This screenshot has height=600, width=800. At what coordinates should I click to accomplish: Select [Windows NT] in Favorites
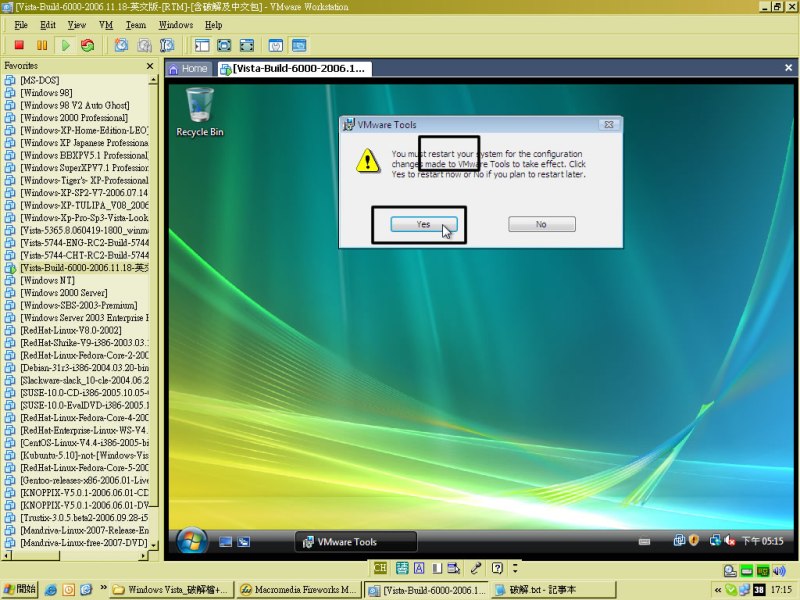[x=47, y=281]
